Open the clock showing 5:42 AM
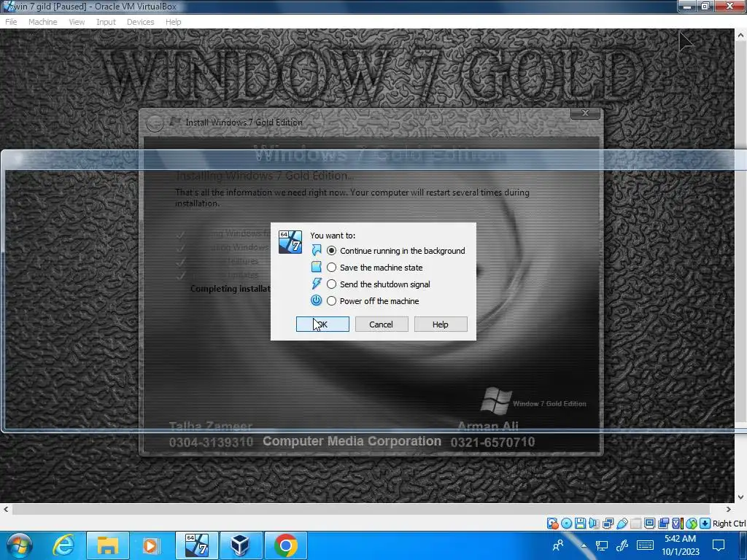This screenshot has height=560, width=747. tap(681, 545)
